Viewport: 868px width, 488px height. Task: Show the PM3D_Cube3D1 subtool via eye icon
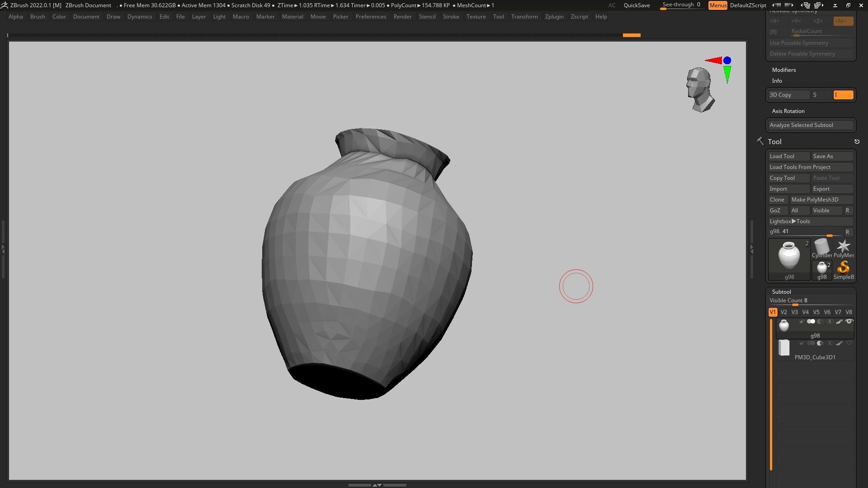point(849,343)
